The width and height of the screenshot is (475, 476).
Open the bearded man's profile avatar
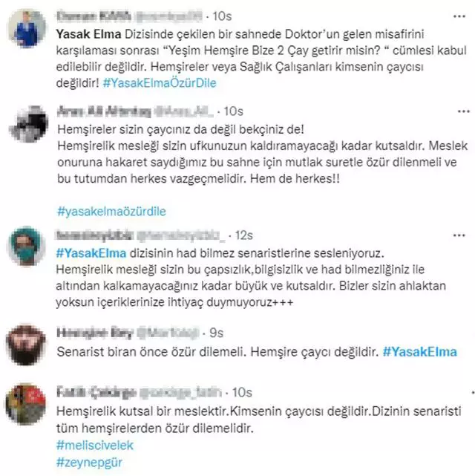point(27,345)
